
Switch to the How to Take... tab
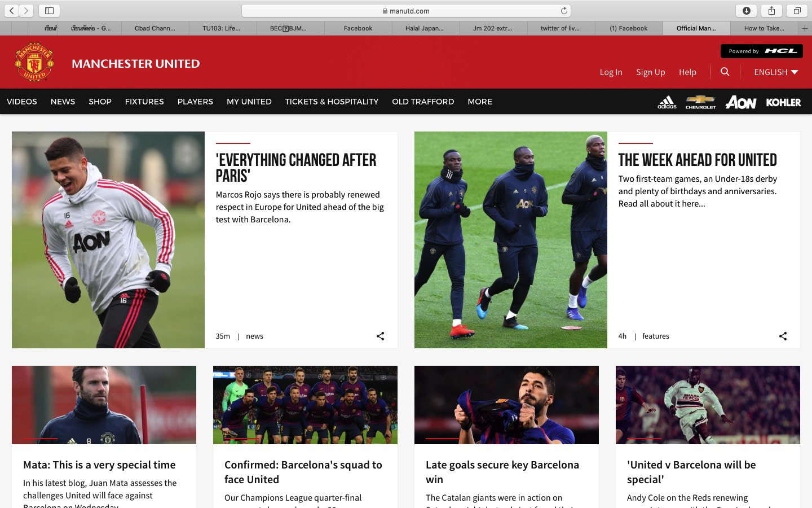coord(764,28)
